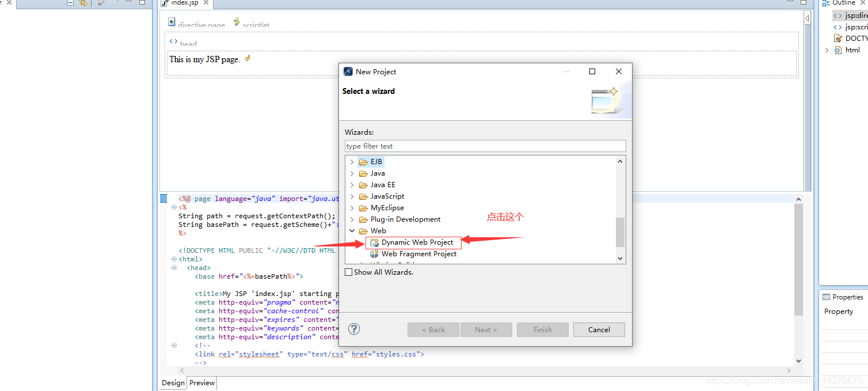Viewport: 868px width, 391px height.
Task: Click the scriptlet icon in the design view
Action: [x=237, y=22]
